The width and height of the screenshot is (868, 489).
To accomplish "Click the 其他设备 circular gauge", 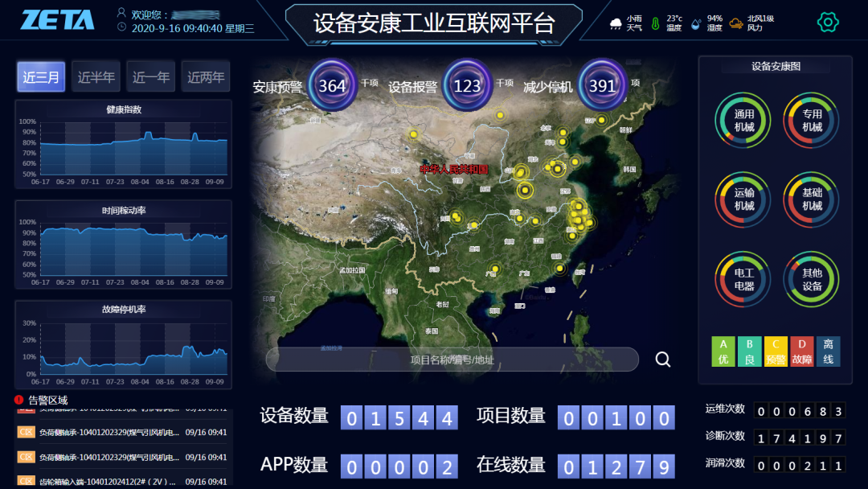I will point(812,280).
